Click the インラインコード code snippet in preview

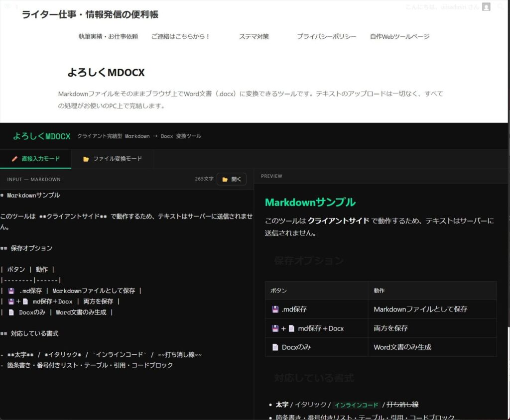coord(356,405)
